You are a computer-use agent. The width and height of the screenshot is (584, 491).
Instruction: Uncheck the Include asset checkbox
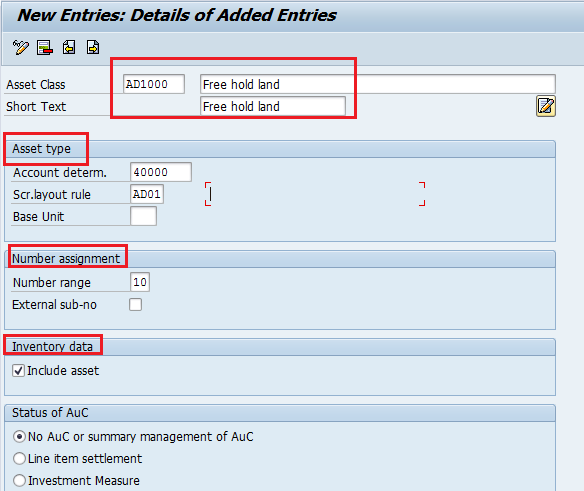coord(19,371)
